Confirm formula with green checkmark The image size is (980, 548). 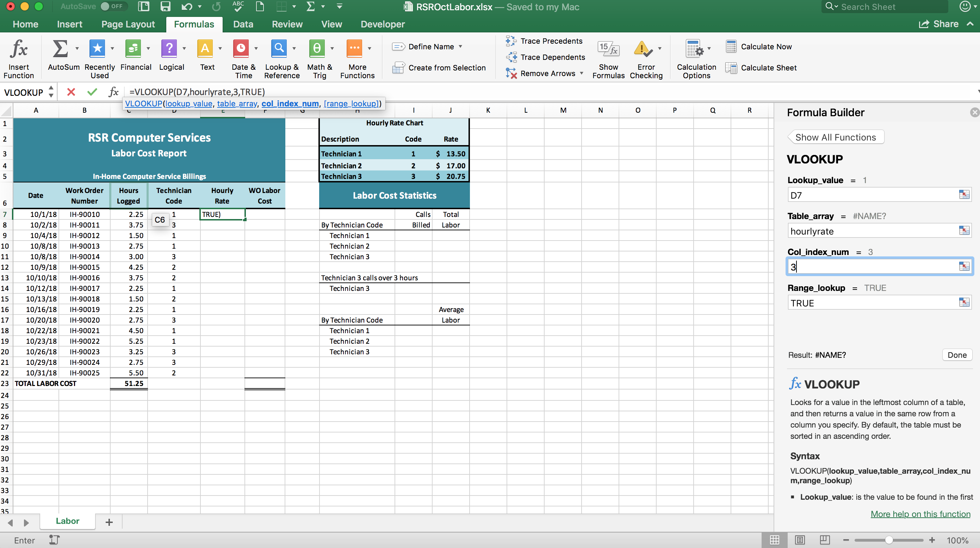pos(92,92)
